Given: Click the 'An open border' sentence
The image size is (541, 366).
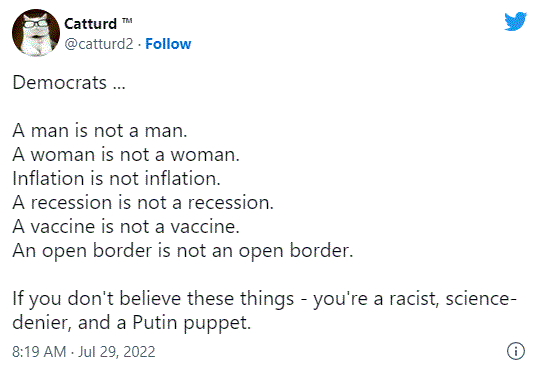Looking at the screenshot, I should pos(183,251).
